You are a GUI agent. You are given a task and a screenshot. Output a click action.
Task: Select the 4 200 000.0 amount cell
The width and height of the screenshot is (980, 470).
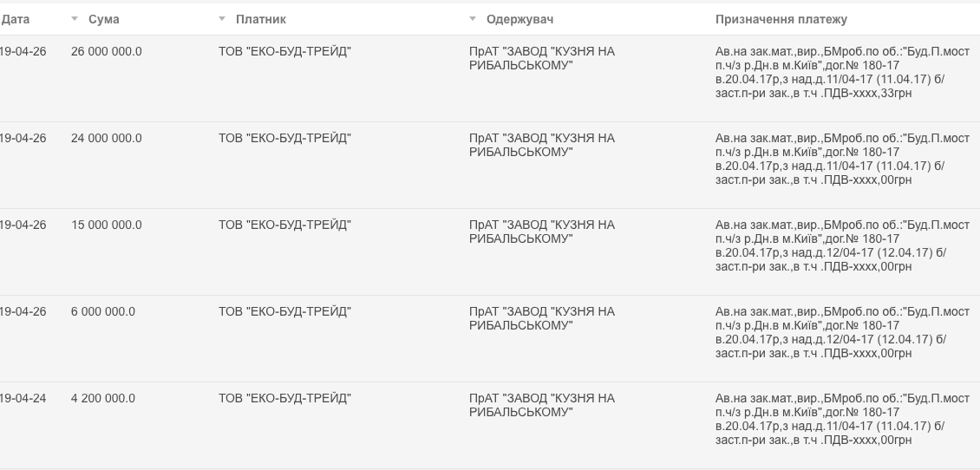[x=103, y=399]
